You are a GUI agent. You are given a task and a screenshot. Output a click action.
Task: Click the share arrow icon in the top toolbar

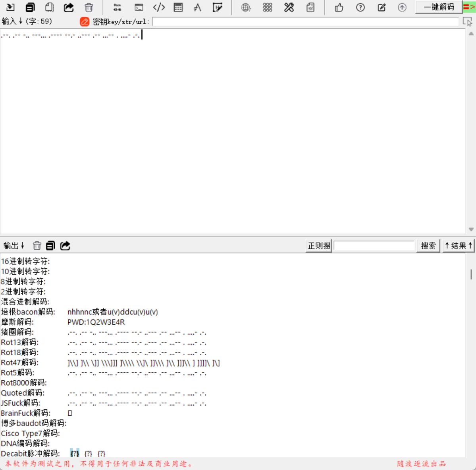click(69, 7)
